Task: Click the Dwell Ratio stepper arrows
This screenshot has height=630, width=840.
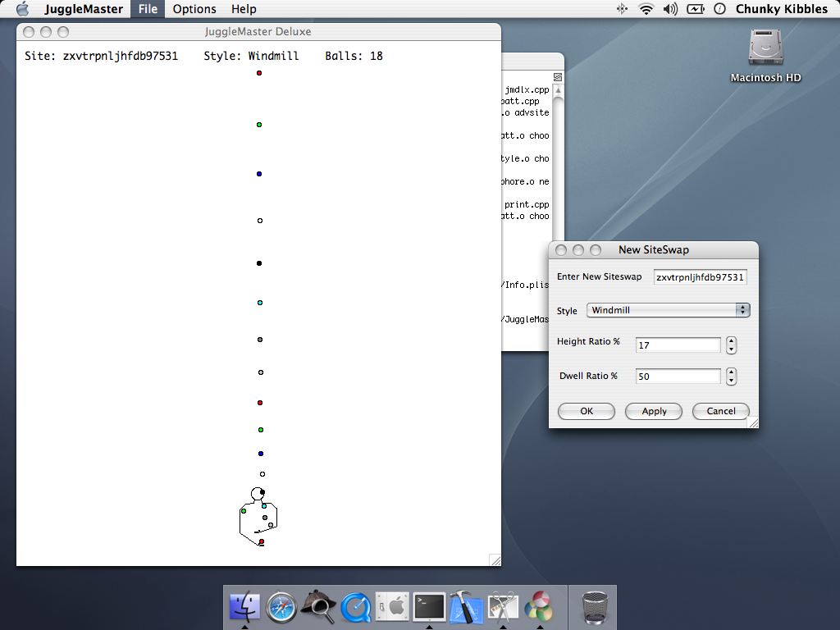Action: click(731, 376)
